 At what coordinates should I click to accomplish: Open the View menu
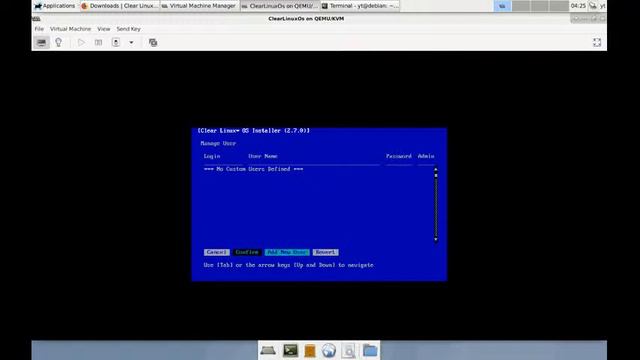point(104,29)
